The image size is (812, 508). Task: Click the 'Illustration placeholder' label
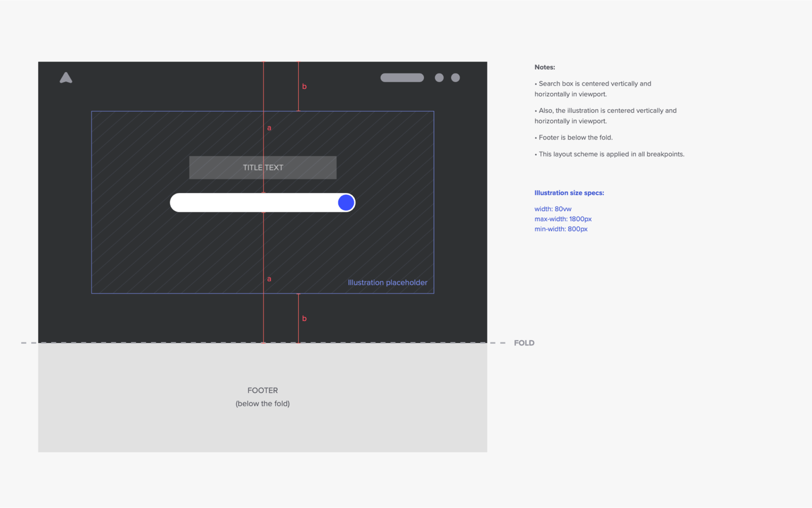pyautogui.click(x=388, y=283)
